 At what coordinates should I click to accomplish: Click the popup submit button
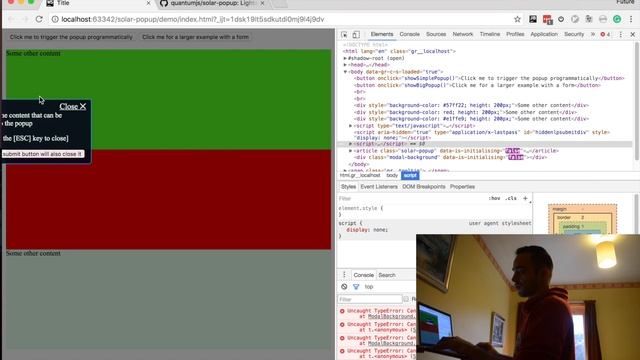(x=42, y=154)
